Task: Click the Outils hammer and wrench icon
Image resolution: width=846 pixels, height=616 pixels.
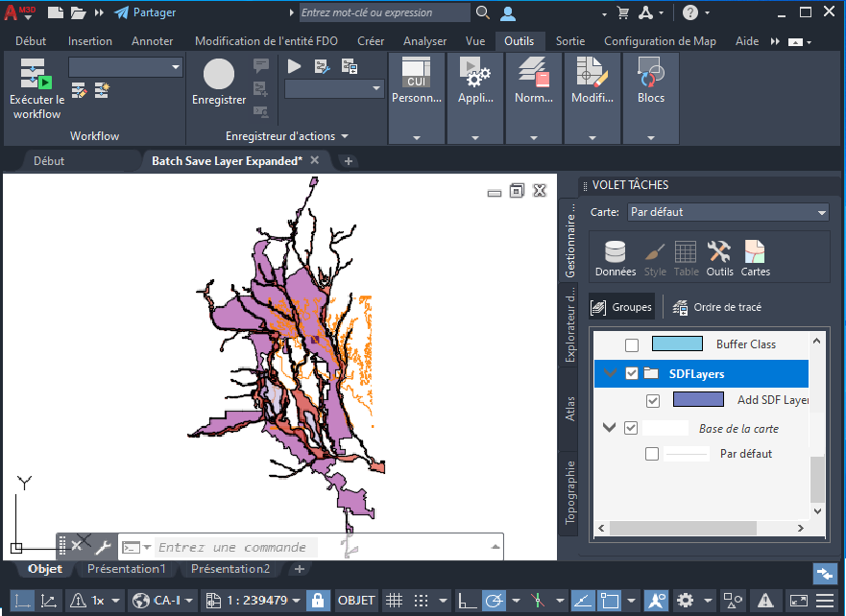Action: [719, 251]
